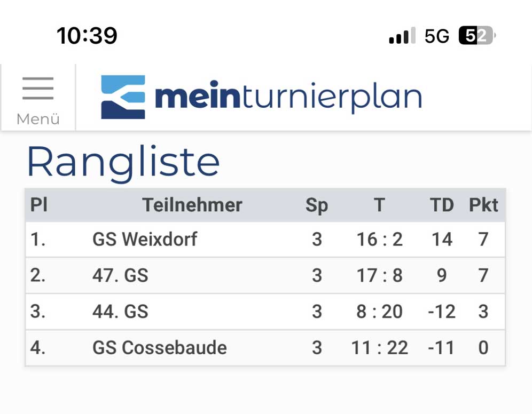532x414 pixels.
Task: Tap the 10:39 clock in status bar
Action: [x=87, y=36]
